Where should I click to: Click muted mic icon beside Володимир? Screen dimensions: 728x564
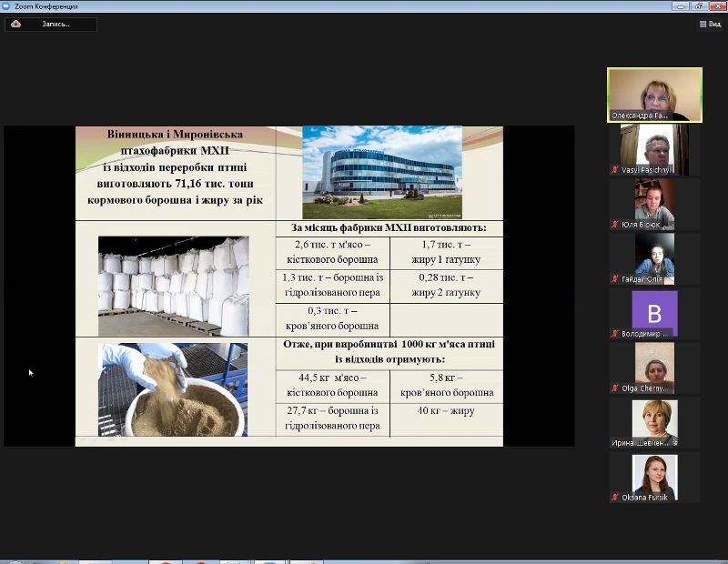(615, 333)
